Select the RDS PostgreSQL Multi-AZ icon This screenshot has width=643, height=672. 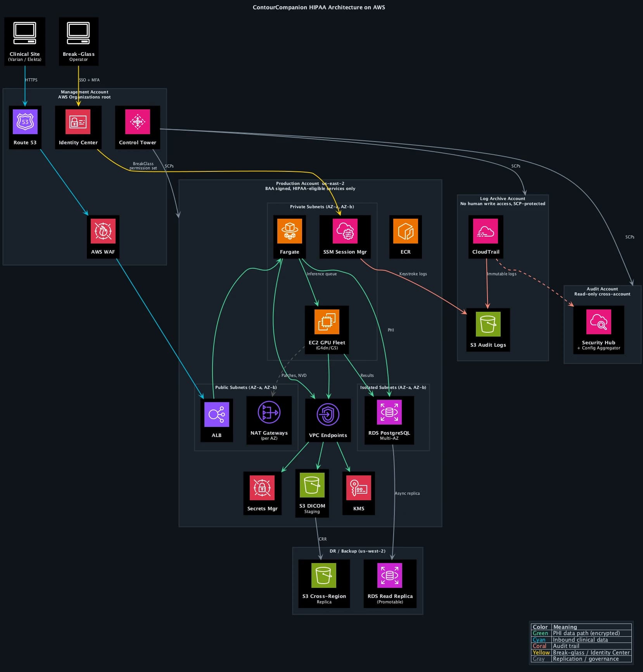pyautogui.click(x=389, y=412)
